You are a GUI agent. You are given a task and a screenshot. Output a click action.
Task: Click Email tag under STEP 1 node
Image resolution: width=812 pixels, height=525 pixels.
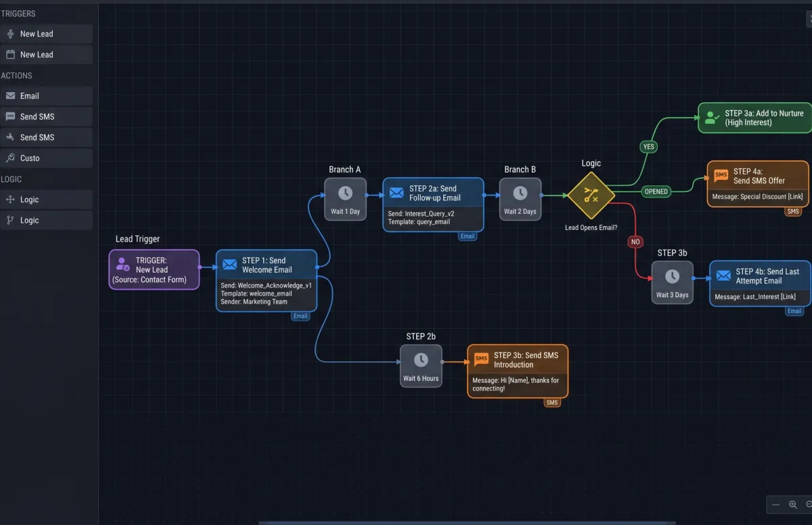[x=300, y=316]
